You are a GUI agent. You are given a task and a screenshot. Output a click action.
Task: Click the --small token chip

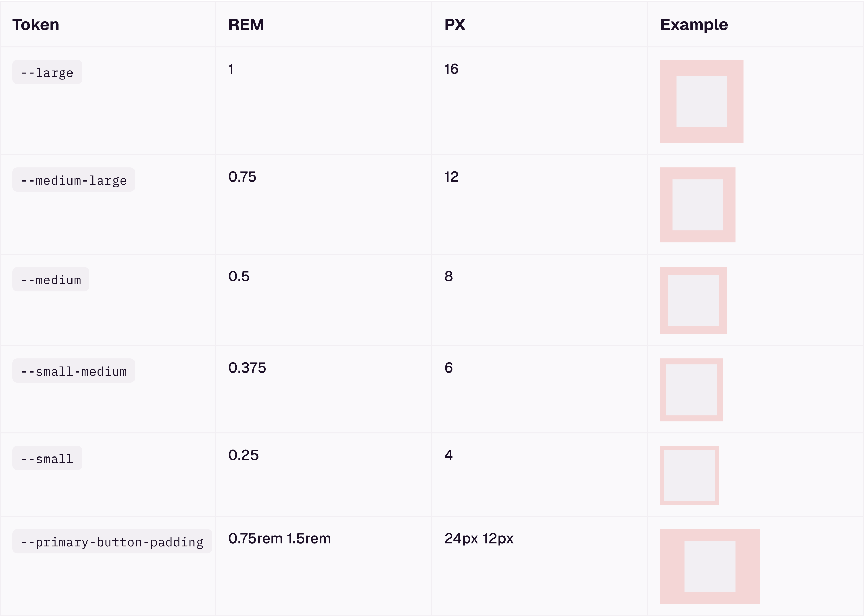click(x=47, y=458)
